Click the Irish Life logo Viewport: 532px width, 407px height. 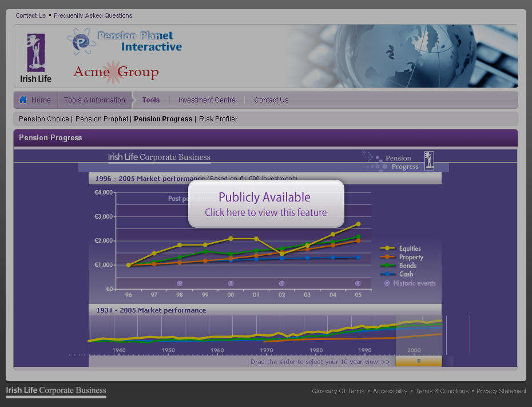36,57
